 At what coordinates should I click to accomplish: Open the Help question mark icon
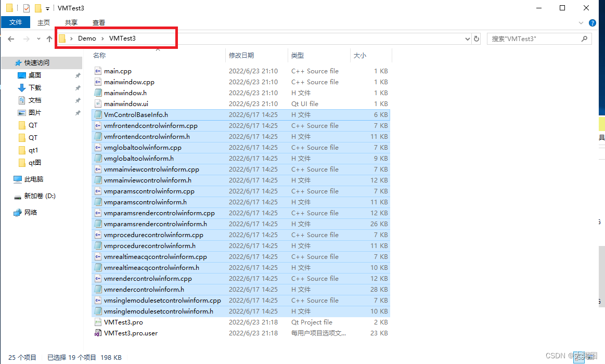pyautogui.click(x=593, y=23)
